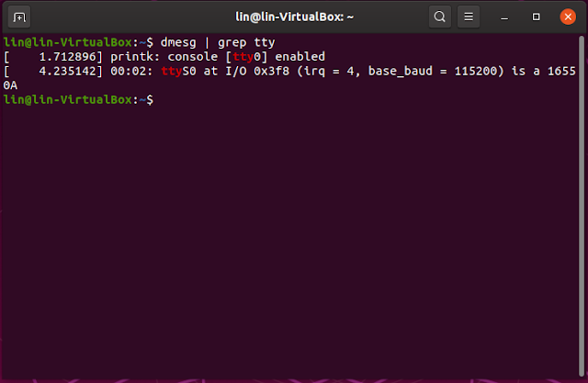The height and width of the screenshot is (383, 588).
Task: Click the 0x3f8 I/O address text
Action: click(x=272, y=71)
